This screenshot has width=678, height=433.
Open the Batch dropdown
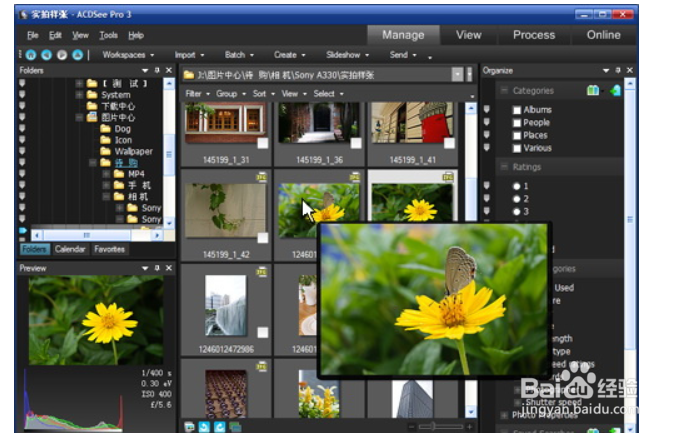(x=239, y=55)
